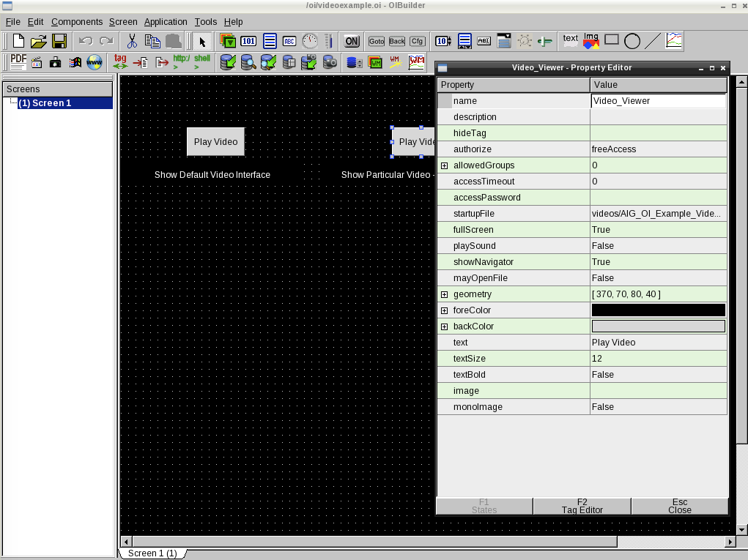Click the name field containing Video_Viewer

[658, 101]
